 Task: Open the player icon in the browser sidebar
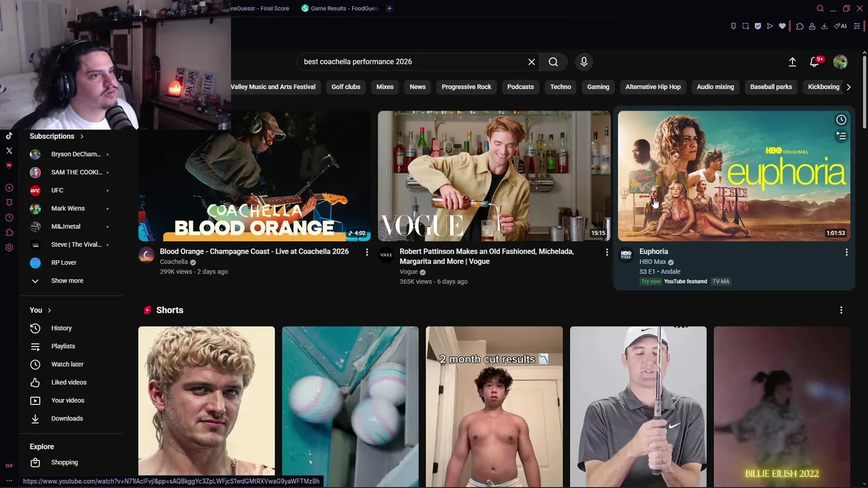[9, 188]
